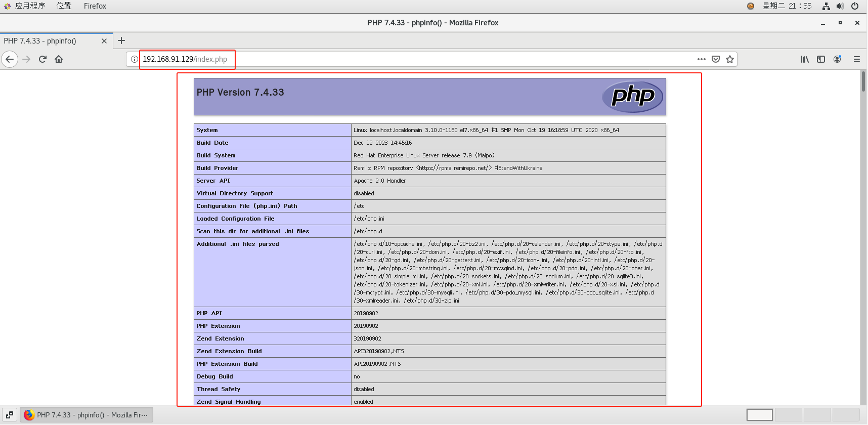Open a new tab with plus button
This screenshot has height=425, width=868.
click(x=121, y=40)
